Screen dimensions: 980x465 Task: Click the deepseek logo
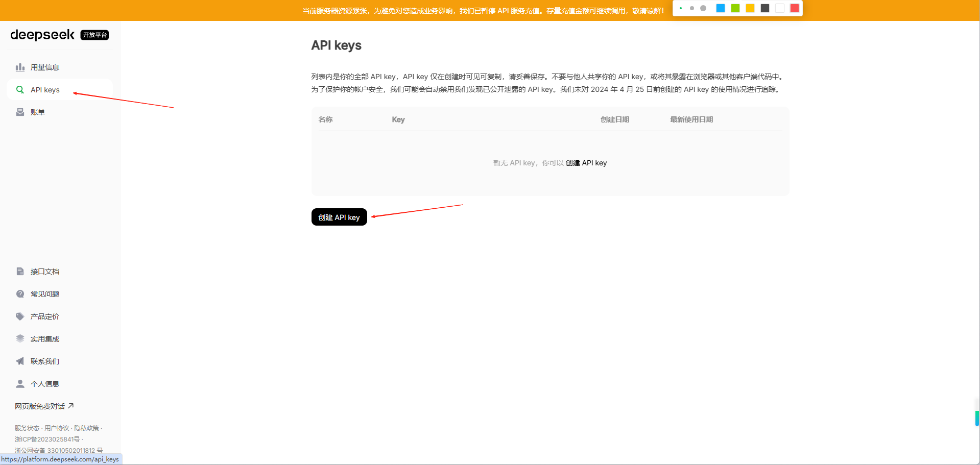42,35
